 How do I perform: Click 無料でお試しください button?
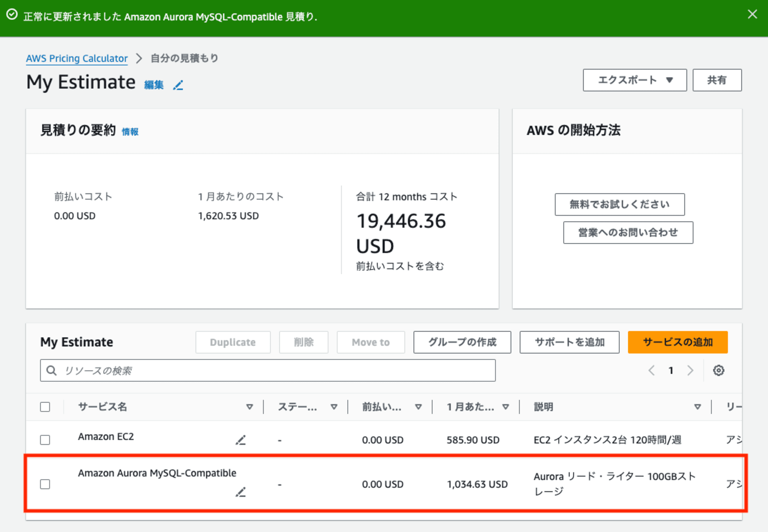pyautogui.click(x=619, y=204)
